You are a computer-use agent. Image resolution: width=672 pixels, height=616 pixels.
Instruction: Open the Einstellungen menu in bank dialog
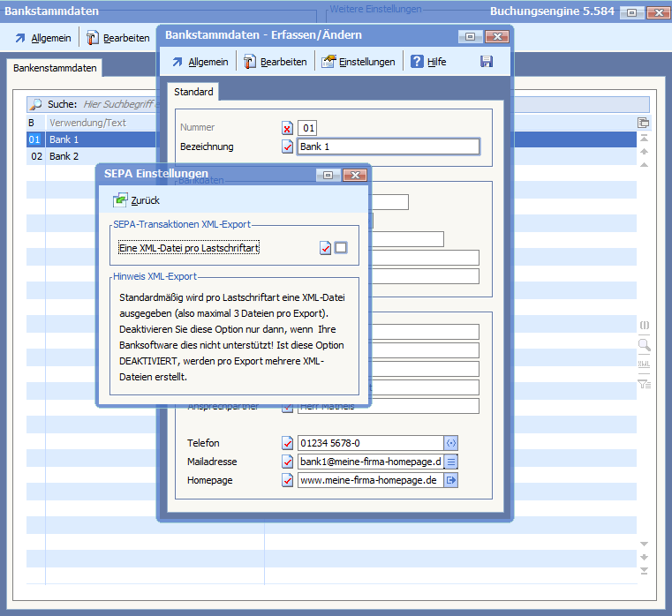pos(359,62)
